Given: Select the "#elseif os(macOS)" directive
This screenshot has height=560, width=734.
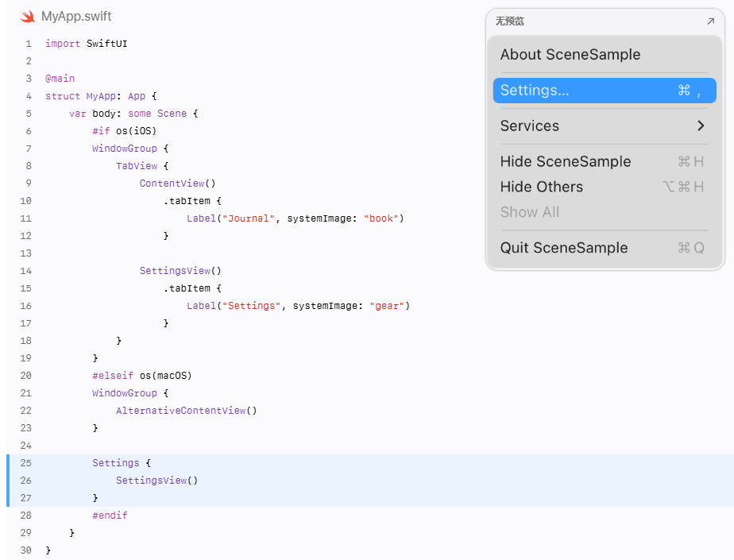Looking at the screenshot, I should click(142, 376).
